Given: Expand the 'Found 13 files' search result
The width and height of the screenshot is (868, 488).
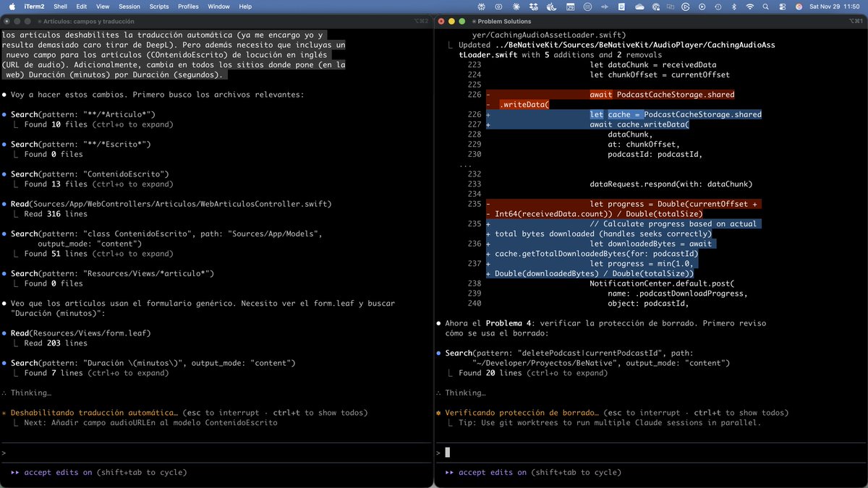Looking at the screenshot, I should (x=99, y=184).
